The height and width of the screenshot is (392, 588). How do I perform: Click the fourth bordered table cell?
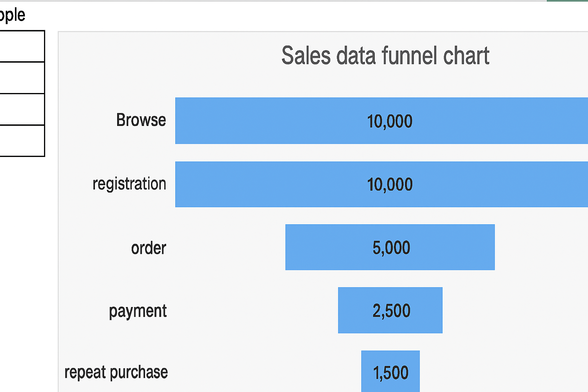[21, 140]
